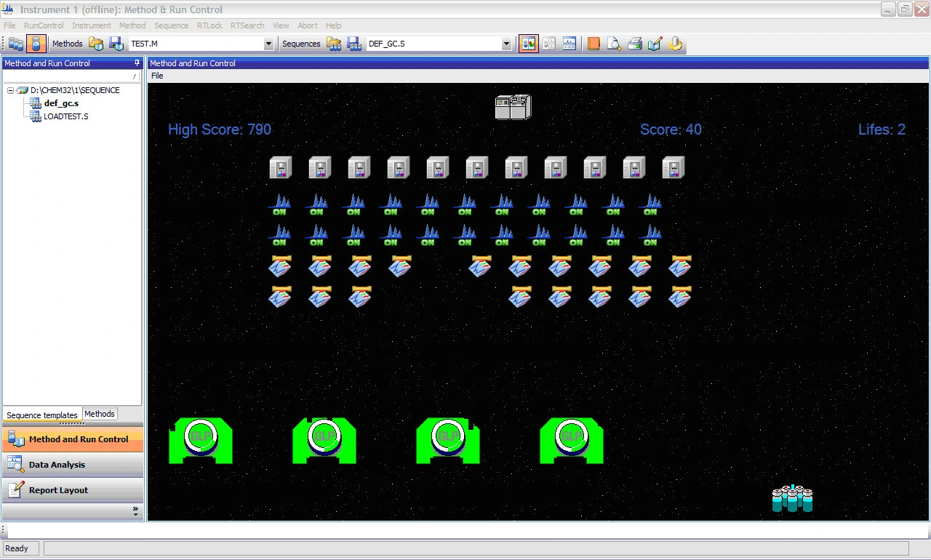Click the Sequences toolbar label
Viewport: 931px width, 560px height.
pyautogui.click(x=301, y=44)
